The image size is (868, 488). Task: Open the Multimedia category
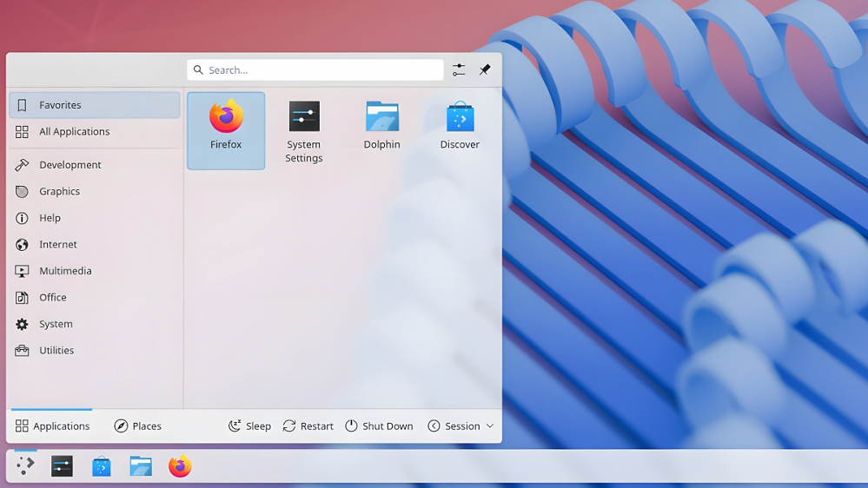(95, 271)
